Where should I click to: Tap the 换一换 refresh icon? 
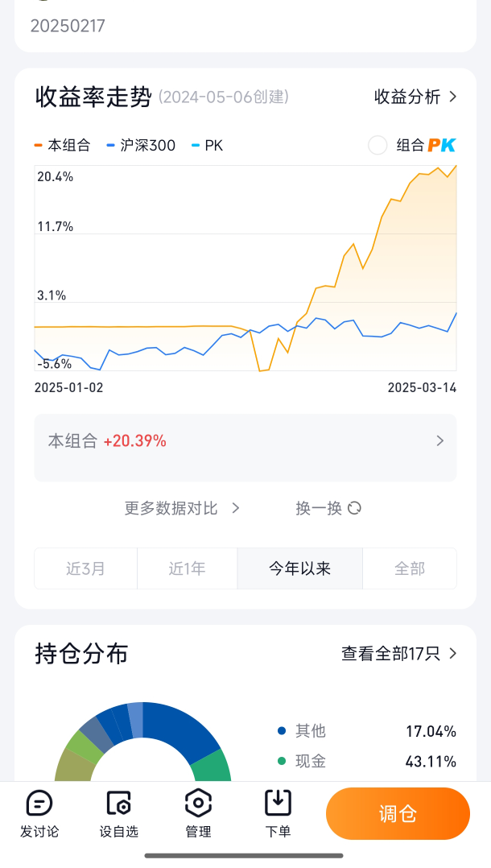[x=355, y=508]
